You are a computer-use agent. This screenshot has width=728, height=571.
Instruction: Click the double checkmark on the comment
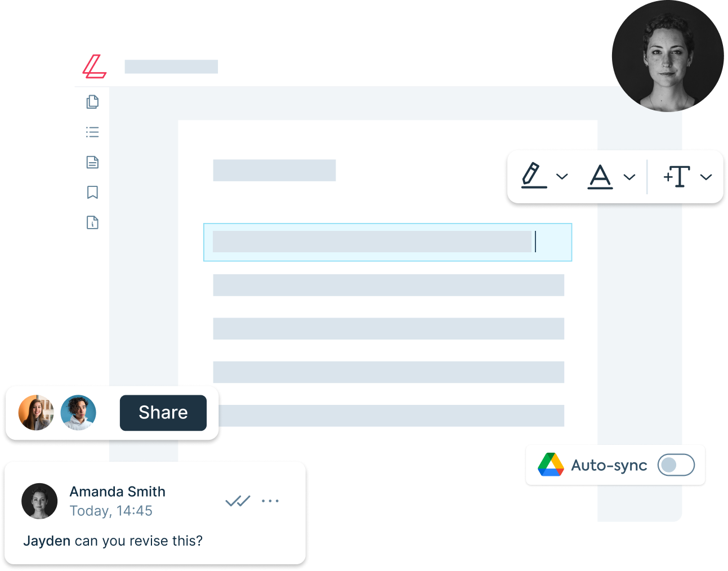(238, 501)
